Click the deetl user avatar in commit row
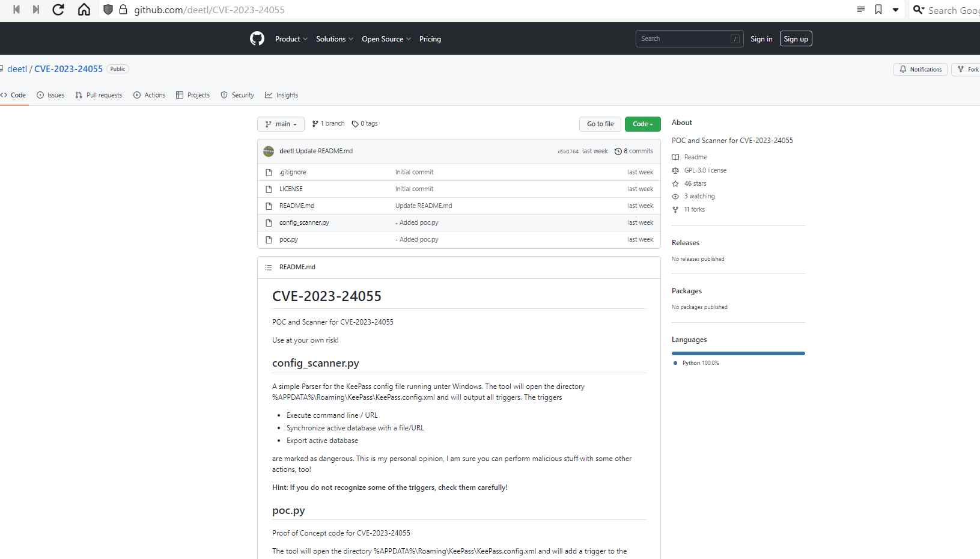 pyautogui.click(x=269, y=151)
